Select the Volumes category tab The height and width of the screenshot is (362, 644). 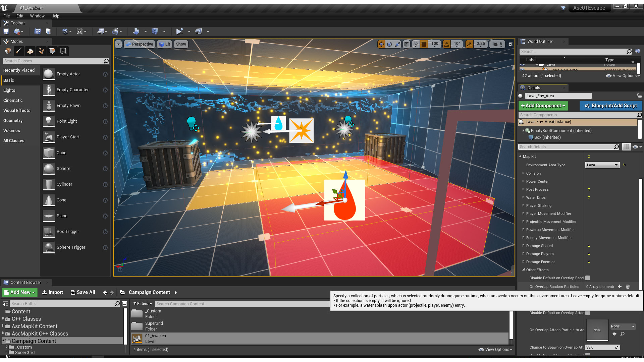pos(12,130)
